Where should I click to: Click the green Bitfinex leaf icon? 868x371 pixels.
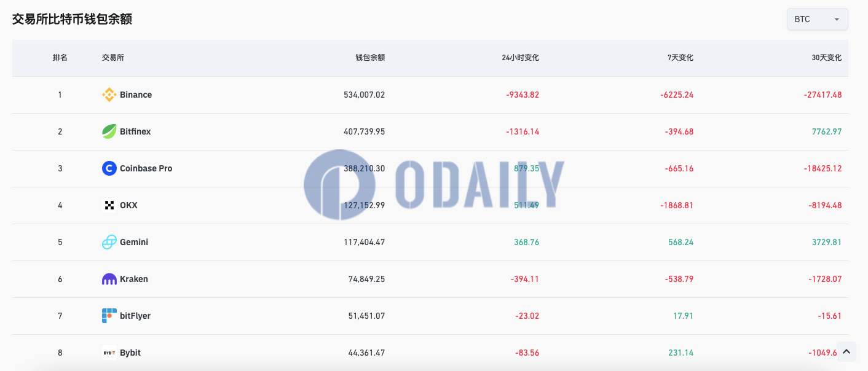tap(109, 131)
